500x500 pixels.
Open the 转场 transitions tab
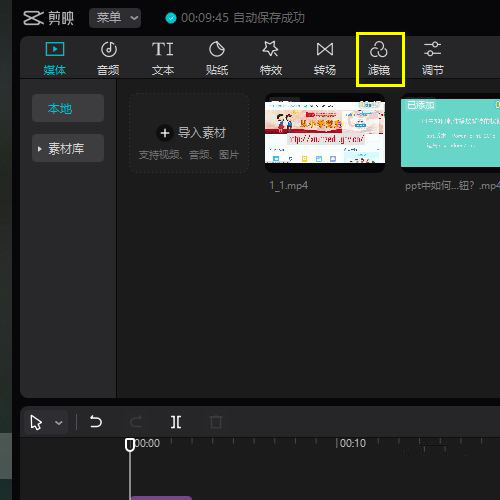point(325,59)
